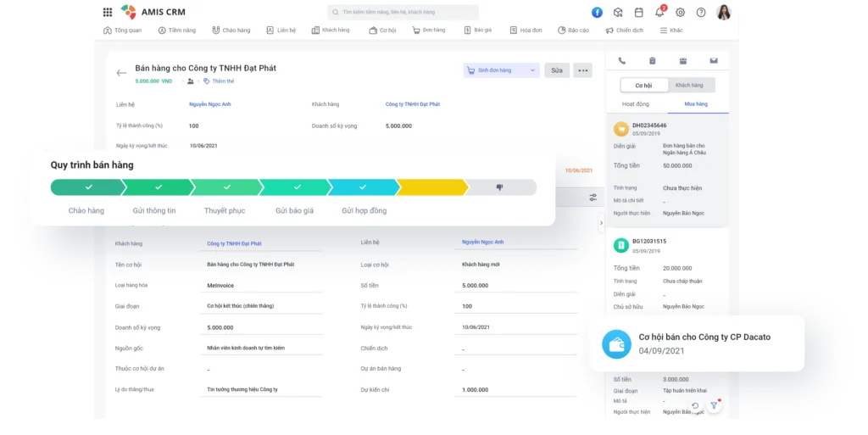Click the phone call icon in side panel
This screenshot has width=868, height=435.
[621, 61]
